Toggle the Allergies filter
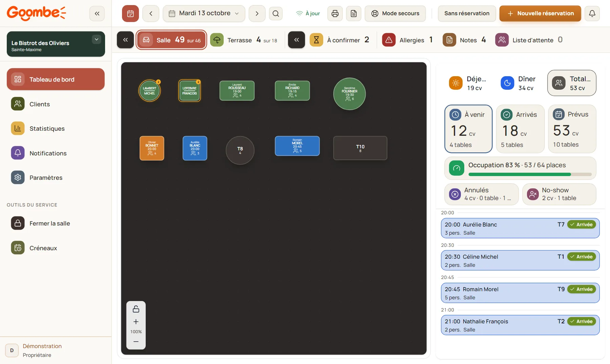The width and height of the screenshot is (610, 364). pos(408,40)
